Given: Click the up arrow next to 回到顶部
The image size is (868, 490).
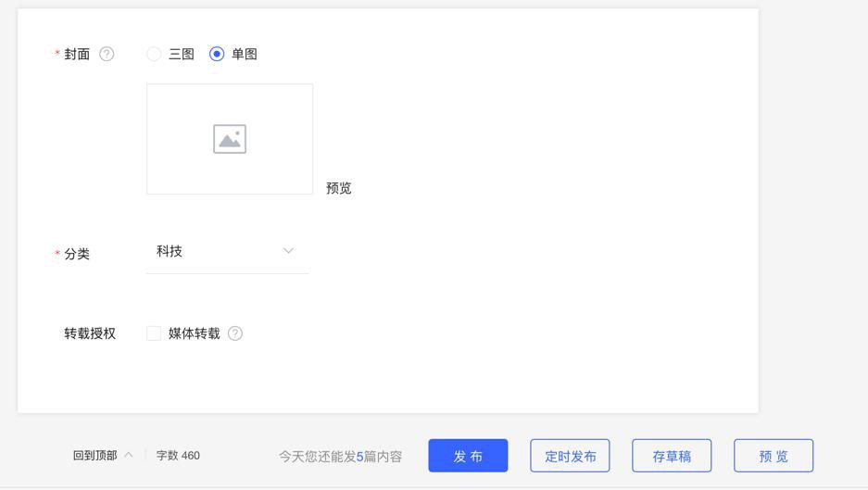Looking at the screenshot, I should [x=129, y=455].
